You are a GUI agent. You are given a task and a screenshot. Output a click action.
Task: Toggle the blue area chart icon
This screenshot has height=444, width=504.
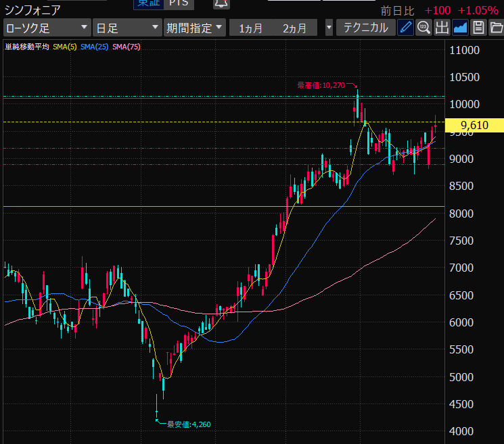(460, 28)
